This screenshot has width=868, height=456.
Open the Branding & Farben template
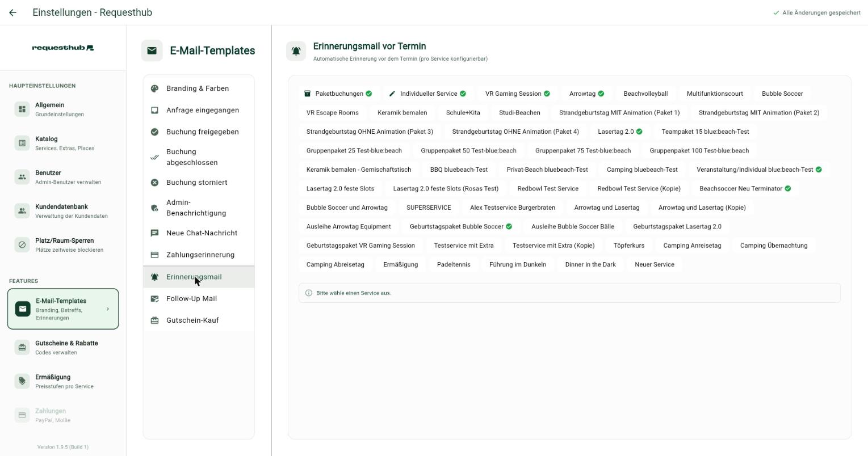pyautogui.click(x=199, y=88)
